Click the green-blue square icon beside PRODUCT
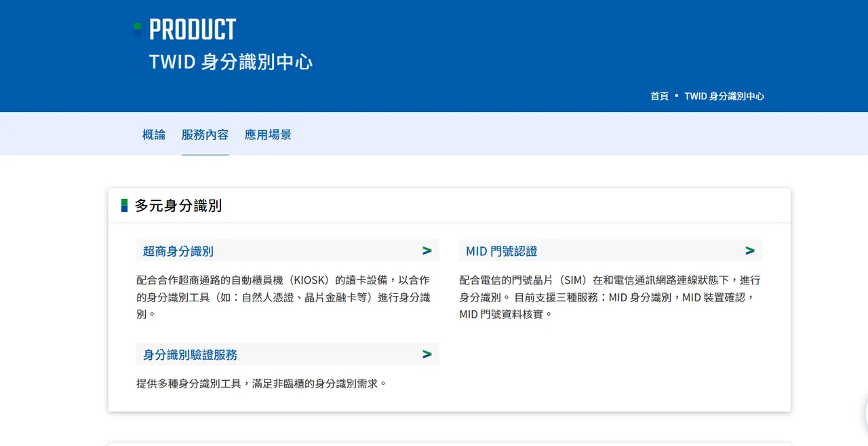This screenshot has height=446, width=868. point(138,29)
